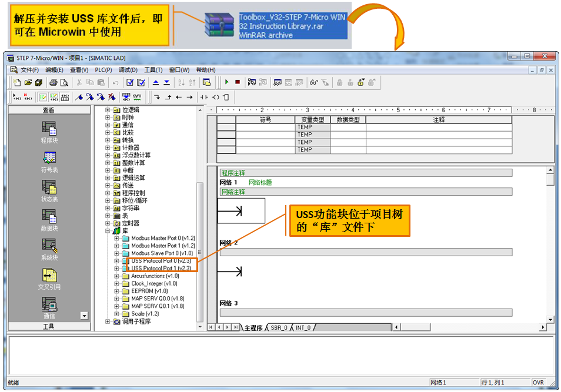Open the 编辑(E) menu
Image resolution: width=561 pixels, height=392 pixels.
[54, 70]
